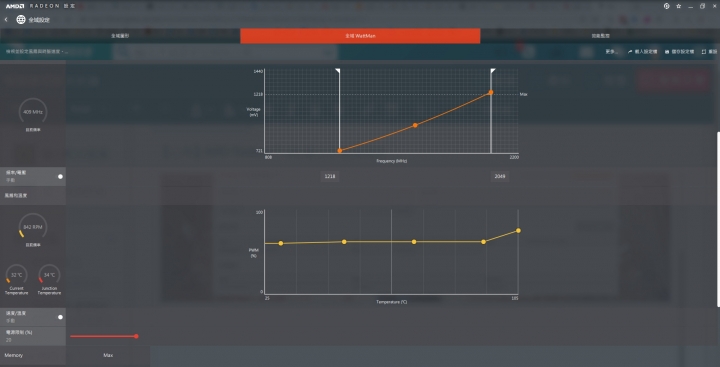This screenshot has height=367, width=720.
Task: Click the right white frequency marker flag
Action: point(493,71)
